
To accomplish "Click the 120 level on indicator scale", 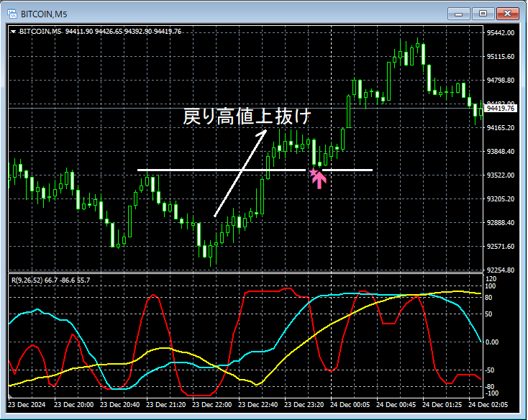I will coord(491,278).
